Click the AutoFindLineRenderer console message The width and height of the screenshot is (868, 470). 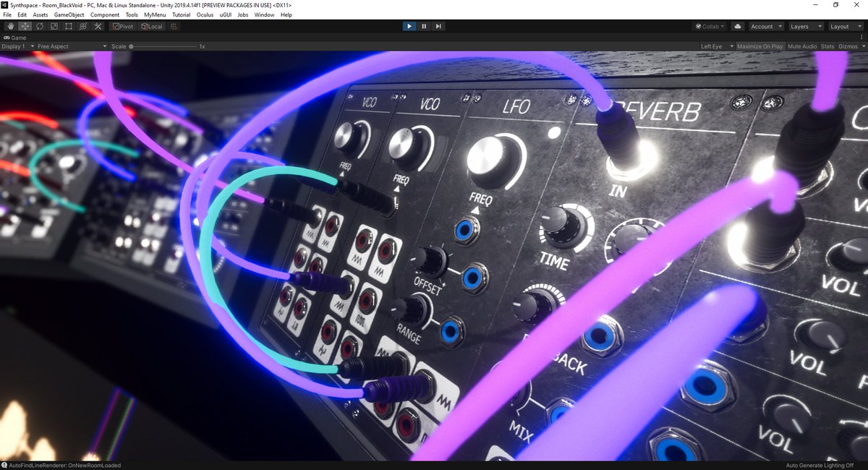tap(65, 466)
